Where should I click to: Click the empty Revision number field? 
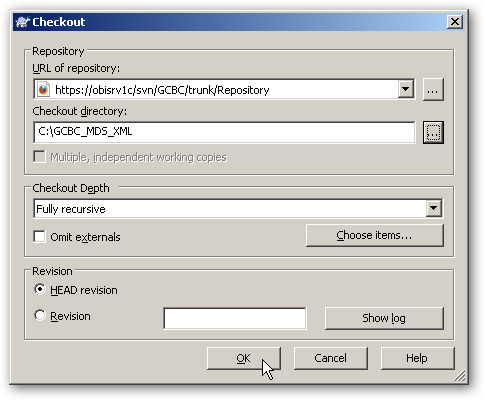(x=235, y=318)
